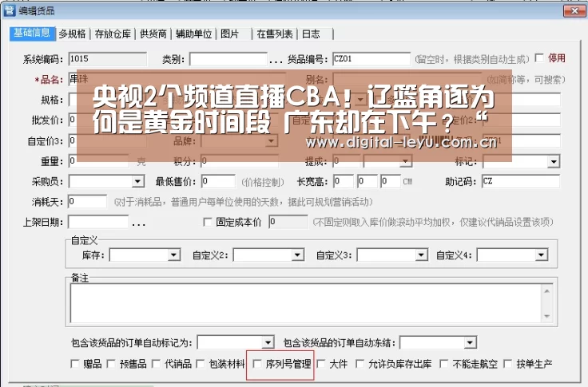Expand the 采购员 dropdown
588x387 pixels.
click(x=137, y=182)
